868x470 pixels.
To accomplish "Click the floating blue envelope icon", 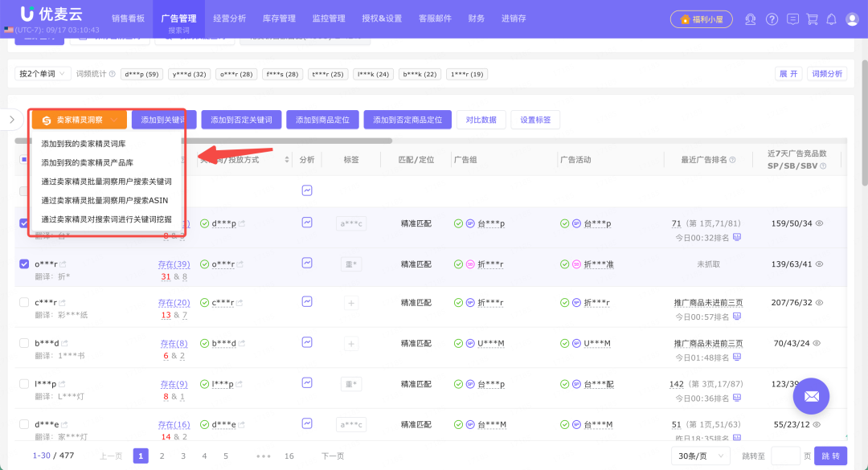I will click(811, 395).
